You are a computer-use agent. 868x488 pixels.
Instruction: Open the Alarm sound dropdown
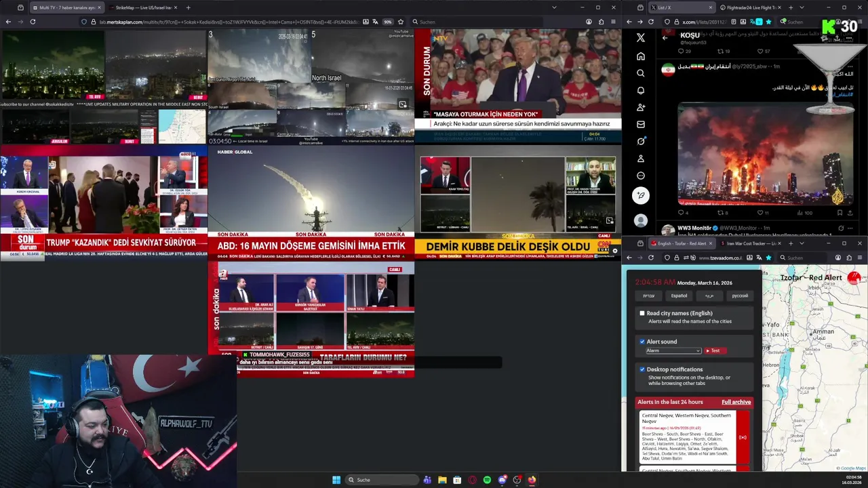pyautogui.click(x=673, y=350)
